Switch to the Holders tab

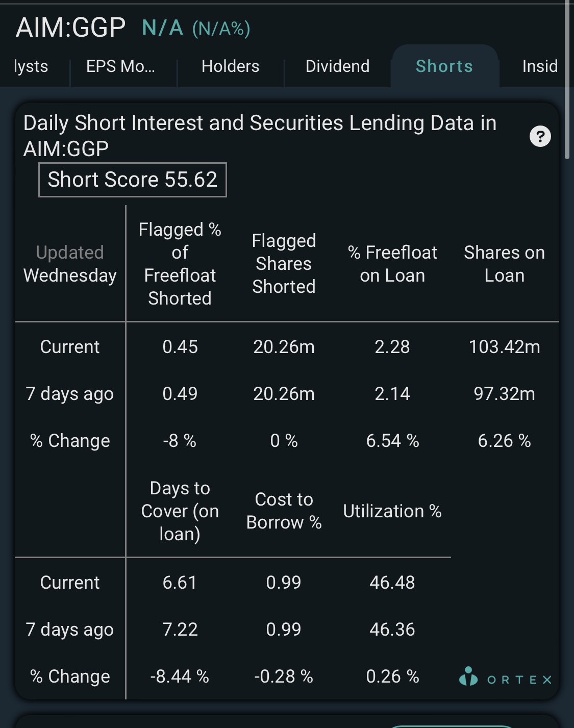[x=230, y=66]
